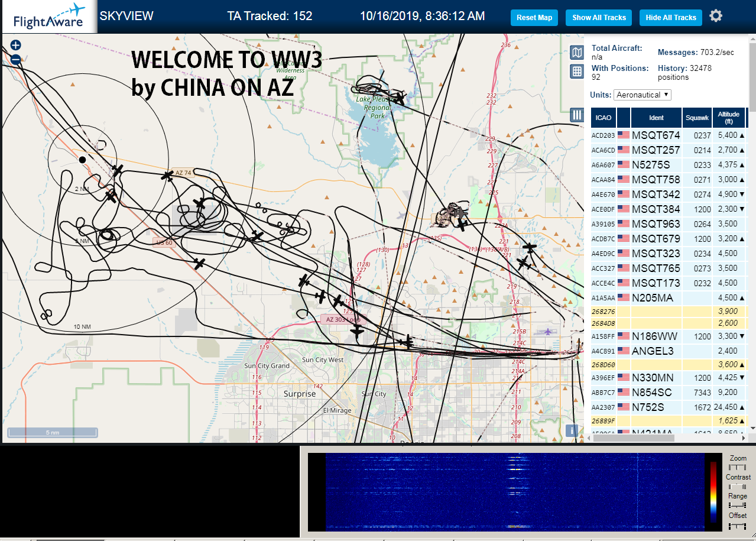Click Hide All Tracks button
This screenshot has height=541, width=756.
click(671, 18)
